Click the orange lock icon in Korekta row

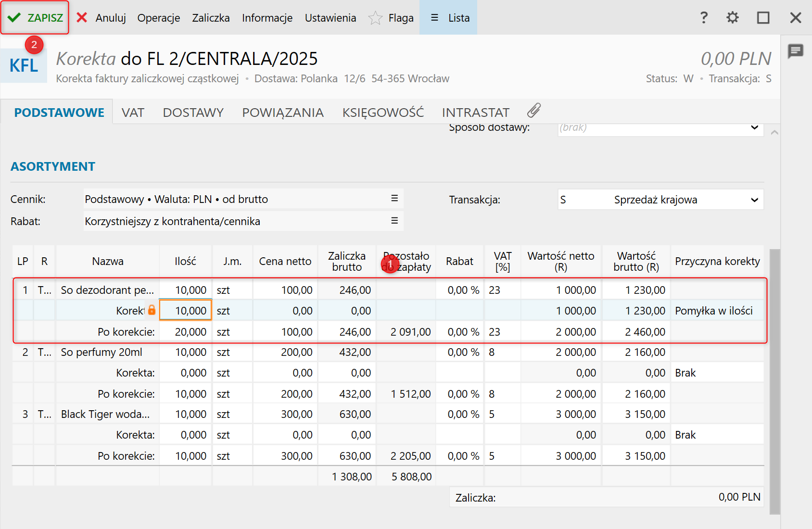152,310
